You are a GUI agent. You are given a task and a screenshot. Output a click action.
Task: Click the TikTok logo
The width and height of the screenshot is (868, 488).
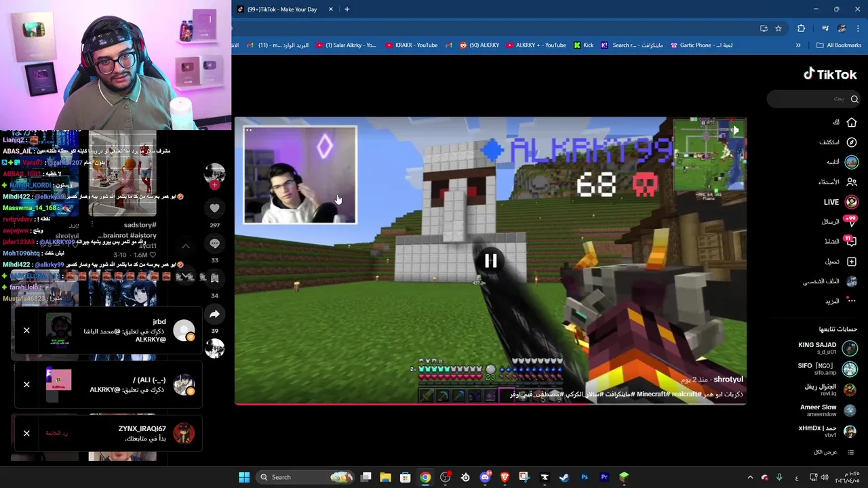[830, 74]
